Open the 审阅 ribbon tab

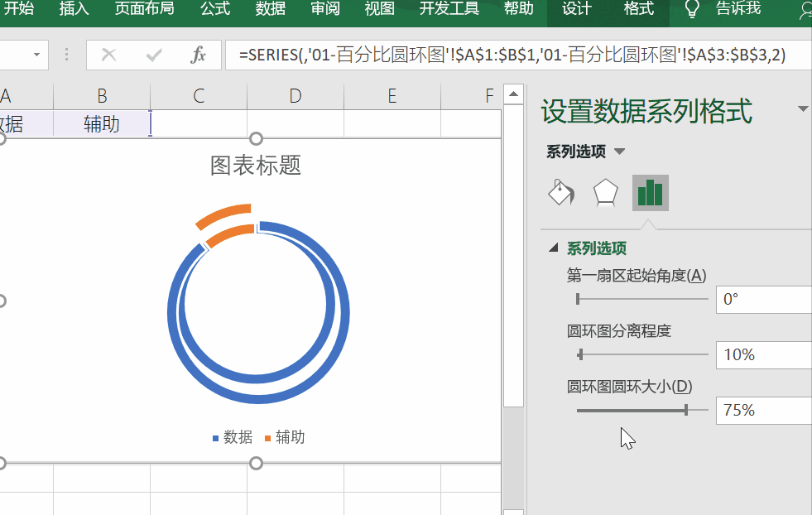point(325,8)
